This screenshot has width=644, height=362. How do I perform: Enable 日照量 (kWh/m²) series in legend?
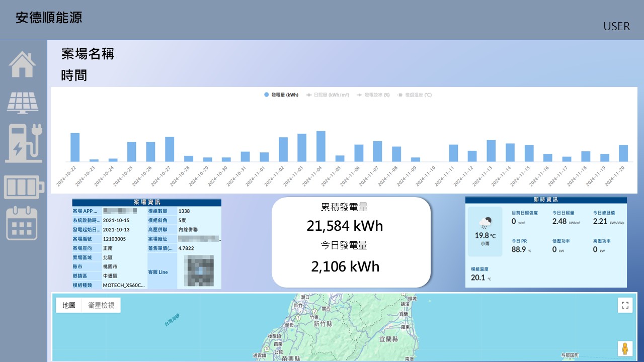(x=328, y=95)
